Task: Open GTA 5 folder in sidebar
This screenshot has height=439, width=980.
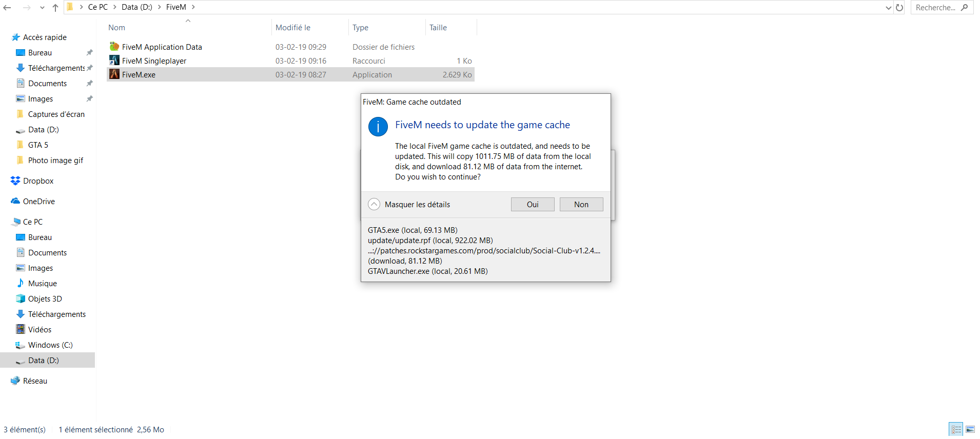Action: click(x=38, y=145)
